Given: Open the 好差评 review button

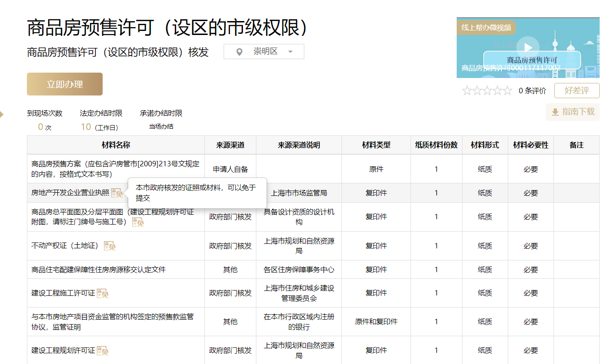Looking at the screenshot, I should click(x=576, y=91).
